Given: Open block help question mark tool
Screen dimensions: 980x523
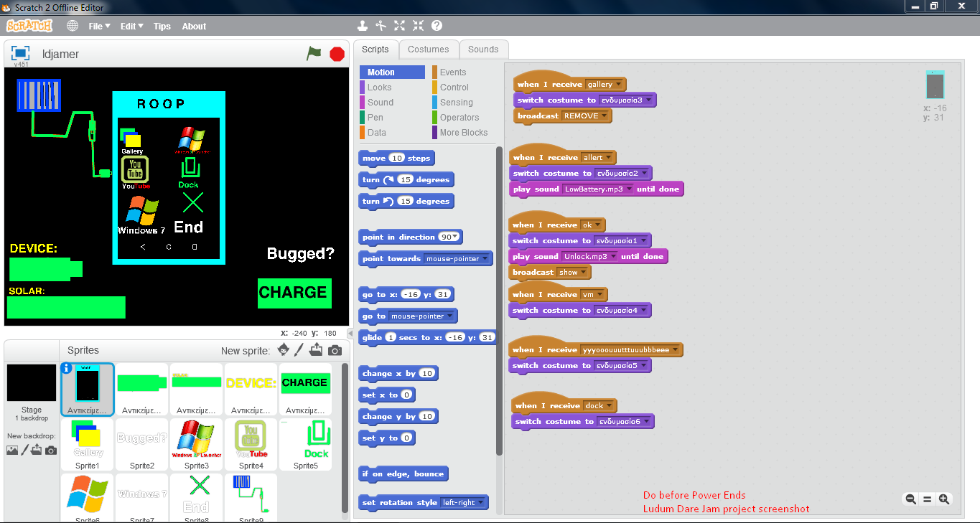Looking at the screenshot, I should pyautogui.click(x=437, y=26).
